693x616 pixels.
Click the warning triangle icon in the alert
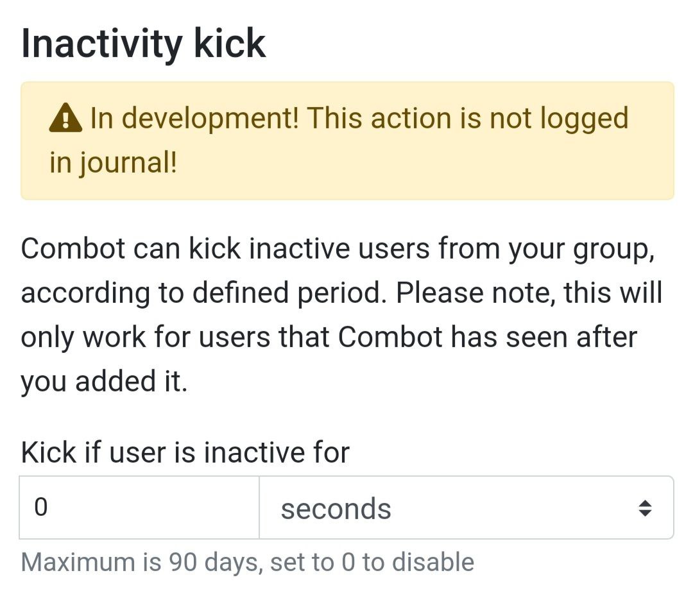(x=65, y=118)
